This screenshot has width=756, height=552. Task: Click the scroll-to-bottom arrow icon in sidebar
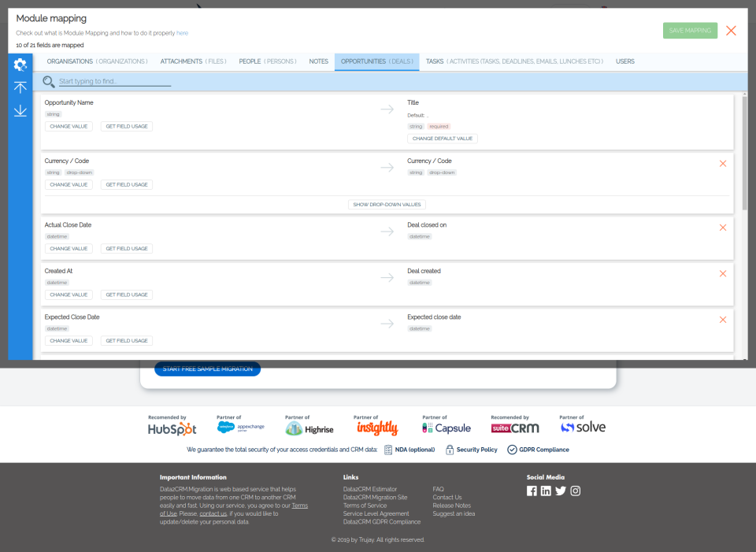click(x=20, y=110)
